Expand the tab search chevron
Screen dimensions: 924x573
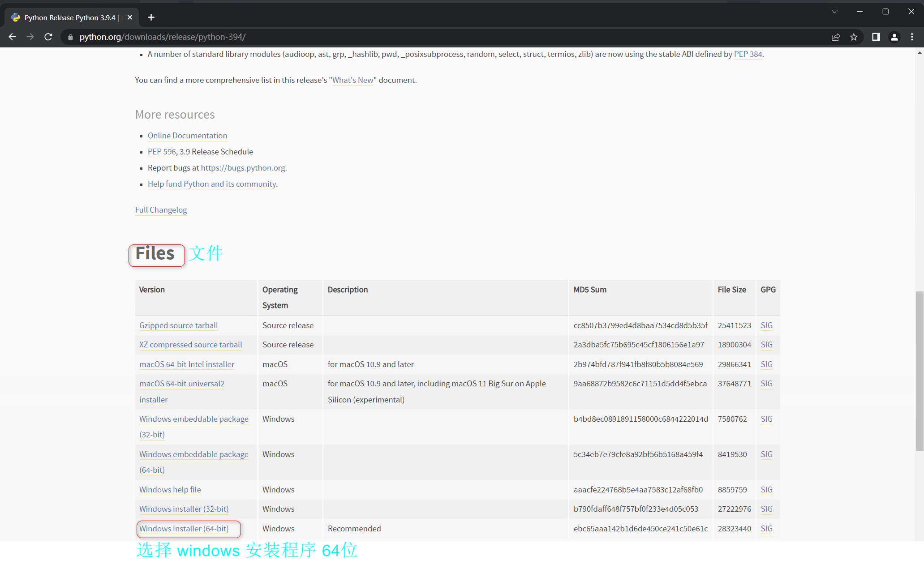(834, 12)
